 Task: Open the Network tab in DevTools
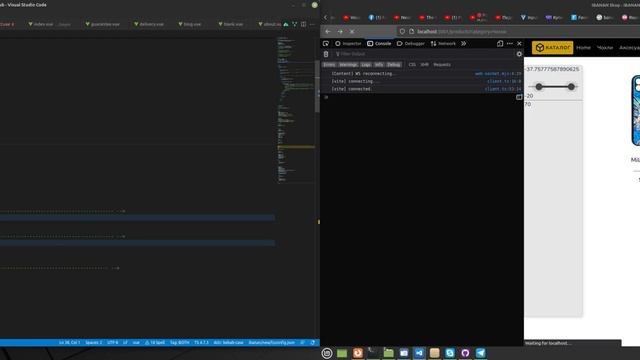tap(443, 44)
